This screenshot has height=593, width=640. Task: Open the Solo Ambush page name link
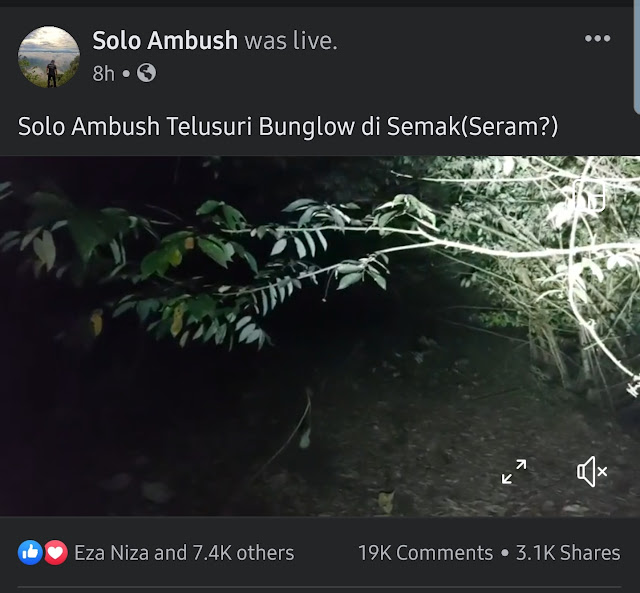coord(165,40)
